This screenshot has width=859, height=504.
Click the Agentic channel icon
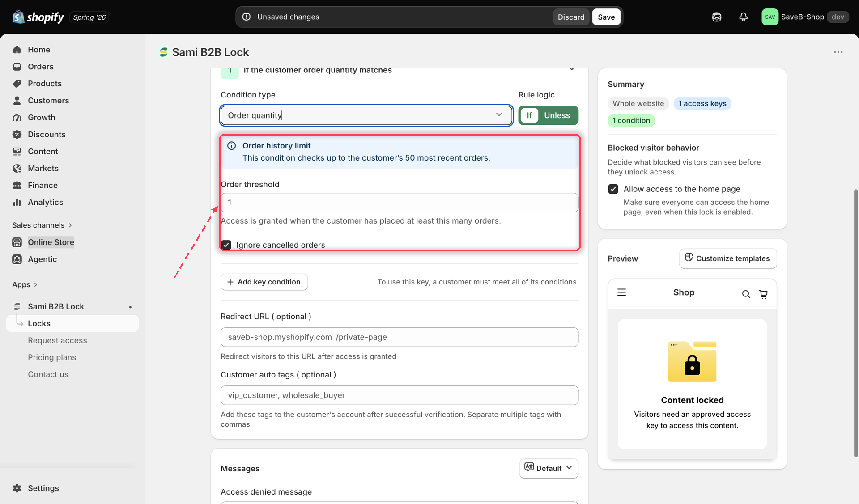click(x=17, y=259)
